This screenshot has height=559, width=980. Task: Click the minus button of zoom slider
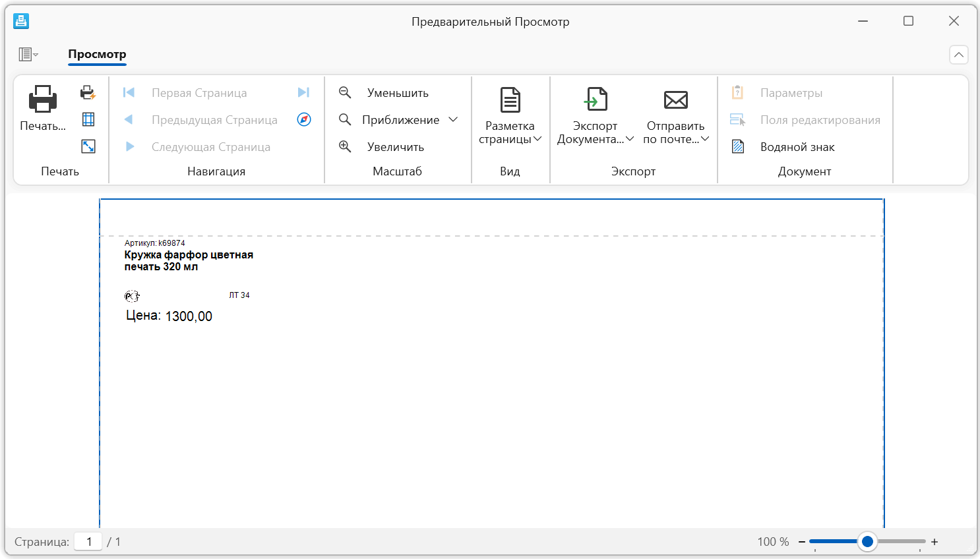click(802, 542)
